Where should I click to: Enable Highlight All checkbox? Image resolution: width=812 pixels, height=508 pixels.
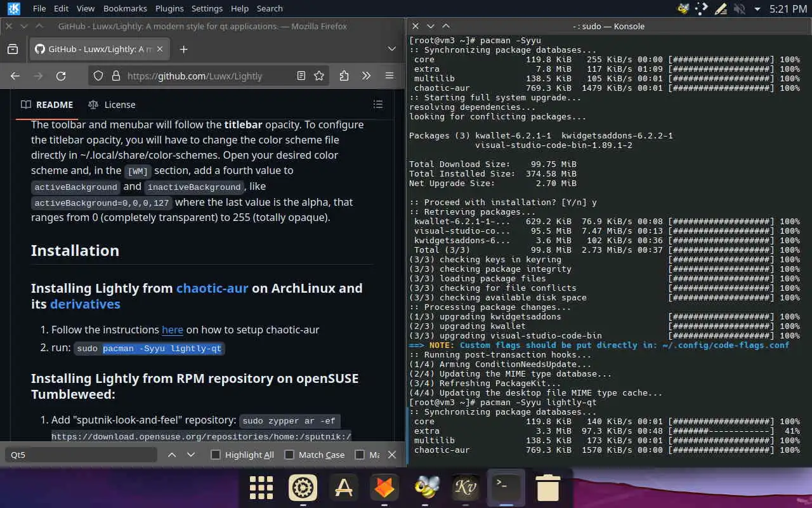[216, 455]
